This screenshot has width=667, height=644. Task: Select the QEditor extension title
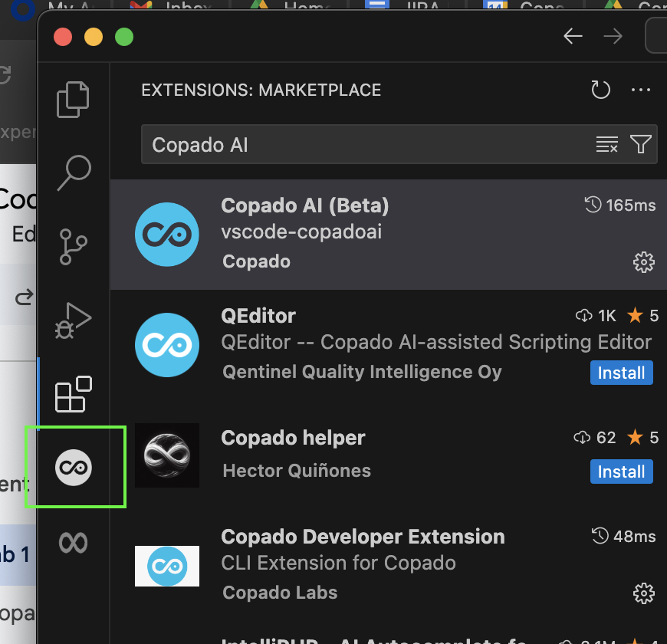point(258,316)
